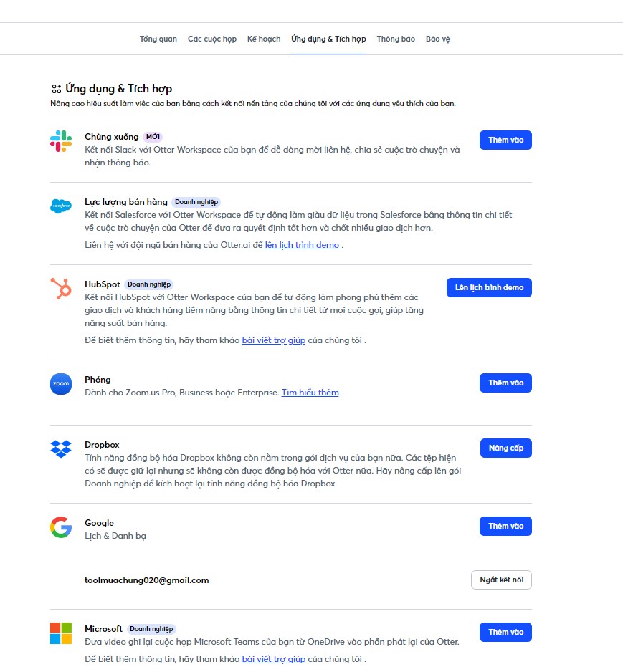Click the Slack logo icon
The width and height of the screenshot is (623, 672).
pyautogui.click(x=61, y=140)
